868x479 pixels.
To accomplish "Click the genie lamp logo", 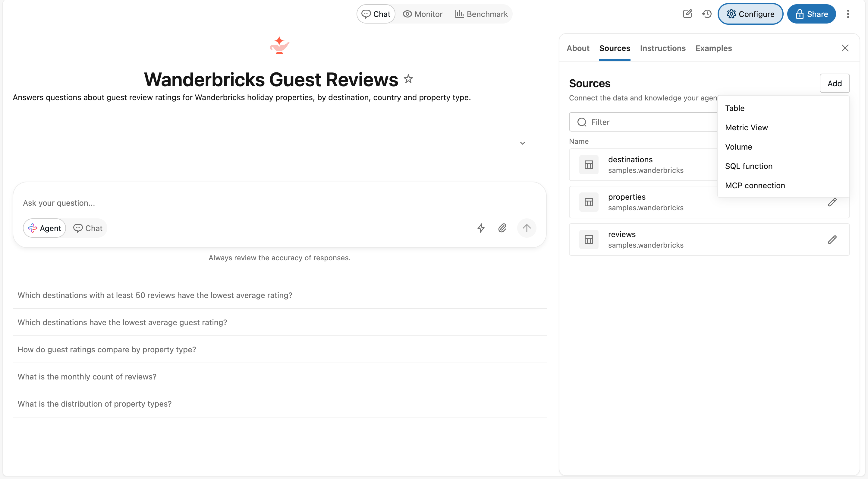I will (279, 45).
